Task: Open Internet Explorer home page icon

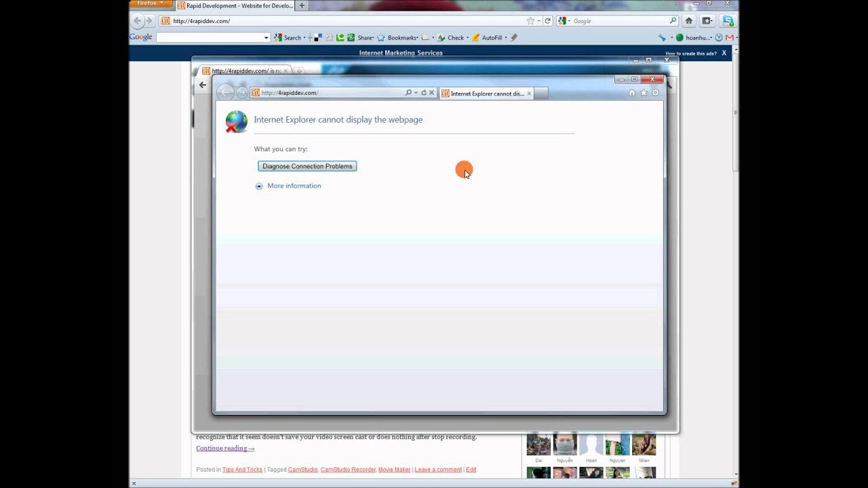Action: (x=632, y=93)
